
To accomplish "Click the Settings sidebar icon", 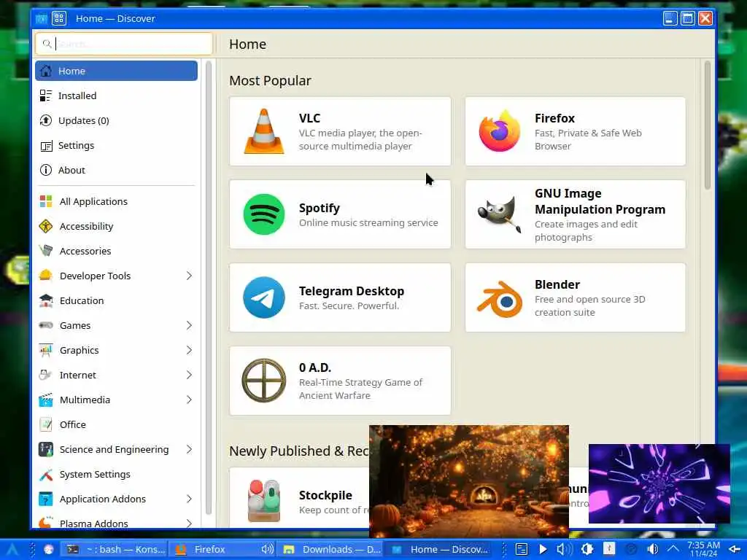I will coord(46,146).
